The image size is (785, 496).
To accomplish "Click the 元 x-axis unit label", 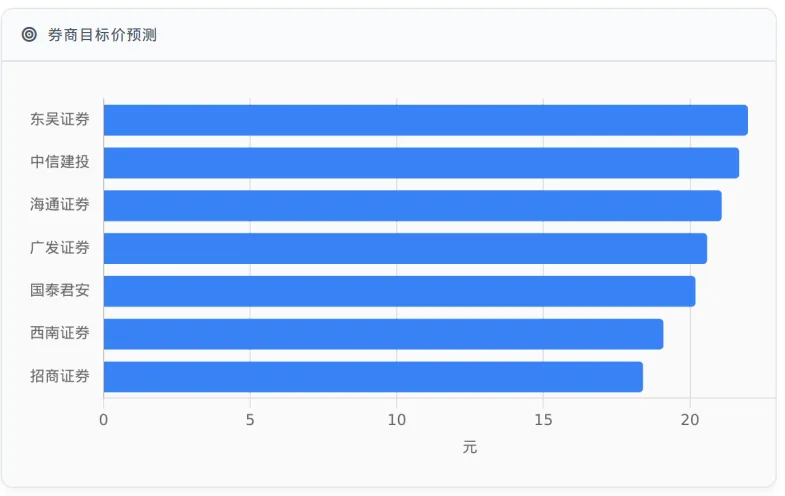I will (470, 447).
